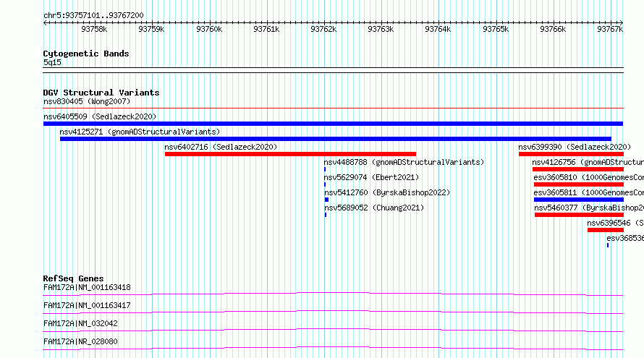Open nsv4125271 gnomADStructuralVariants label

[140, 132]
